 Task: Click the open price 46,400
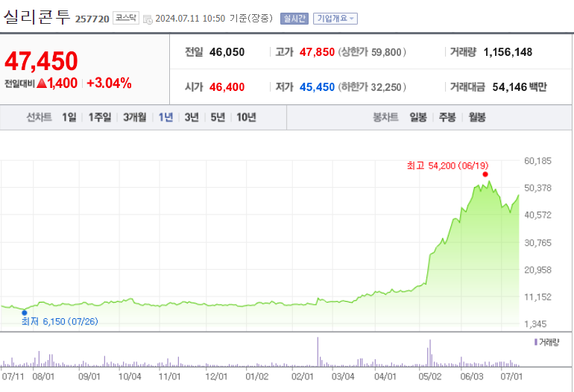(x=227, y=87)
